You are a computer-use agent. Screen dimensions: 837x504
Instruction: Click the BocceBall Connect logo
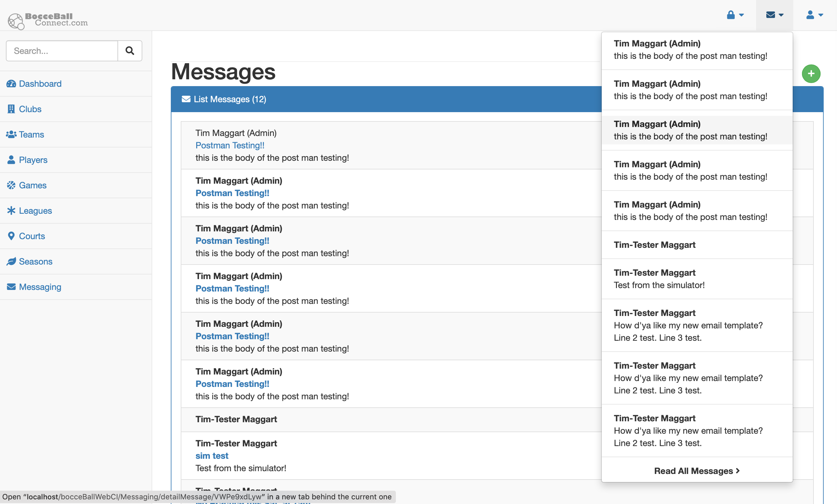click(47, 20)
